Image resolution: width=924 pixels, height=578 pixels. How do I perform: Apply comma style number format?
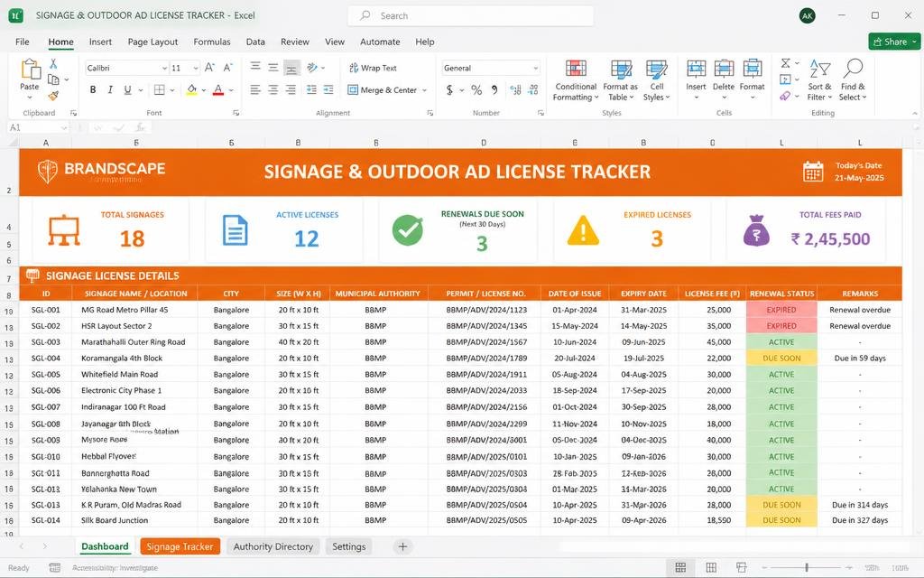click(x=494, y=89)
